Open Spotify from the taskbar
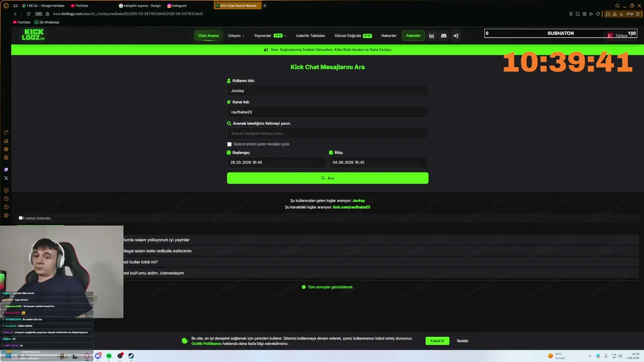 point(109,356)
